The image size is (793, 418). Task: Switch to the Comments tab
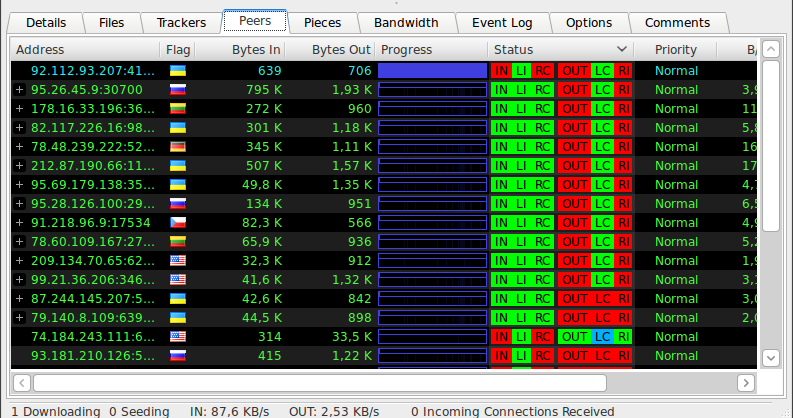pyautogui.click(x=677, y=23)
